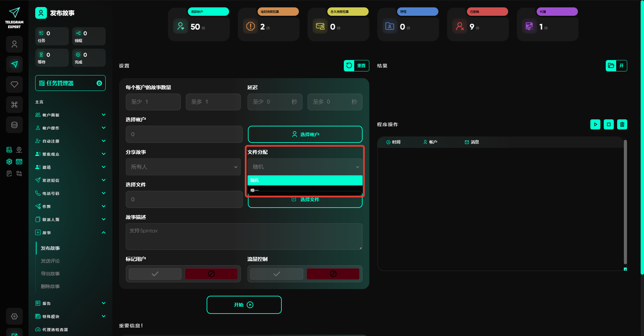This screenshot has height=336, width=644.
Task: Select 唯一 option in 文件分配 dropdown
Action: click(305, 190)
